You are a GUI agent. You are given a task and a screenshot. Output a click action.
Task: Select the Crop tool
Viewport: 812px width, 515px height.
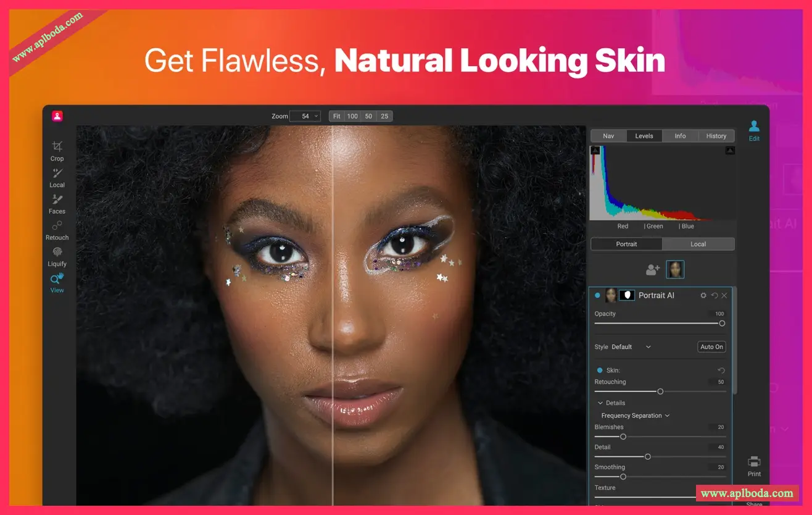(x=57, y=150)
